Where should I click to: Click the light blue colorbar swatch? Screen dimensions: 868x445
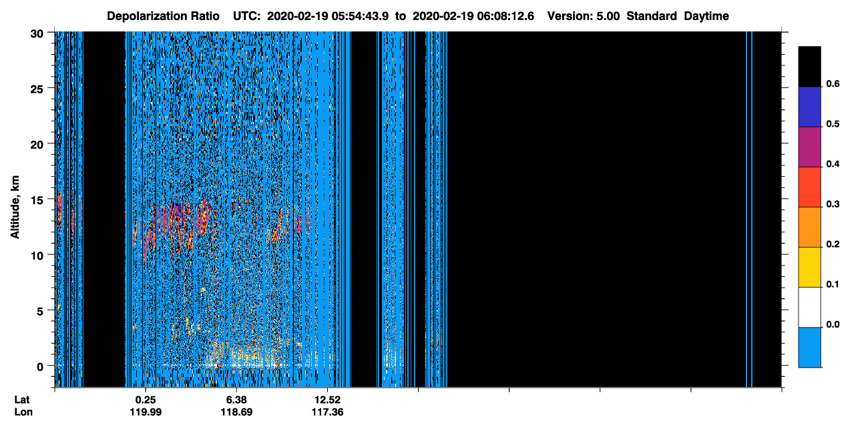[x=809, y=347]
